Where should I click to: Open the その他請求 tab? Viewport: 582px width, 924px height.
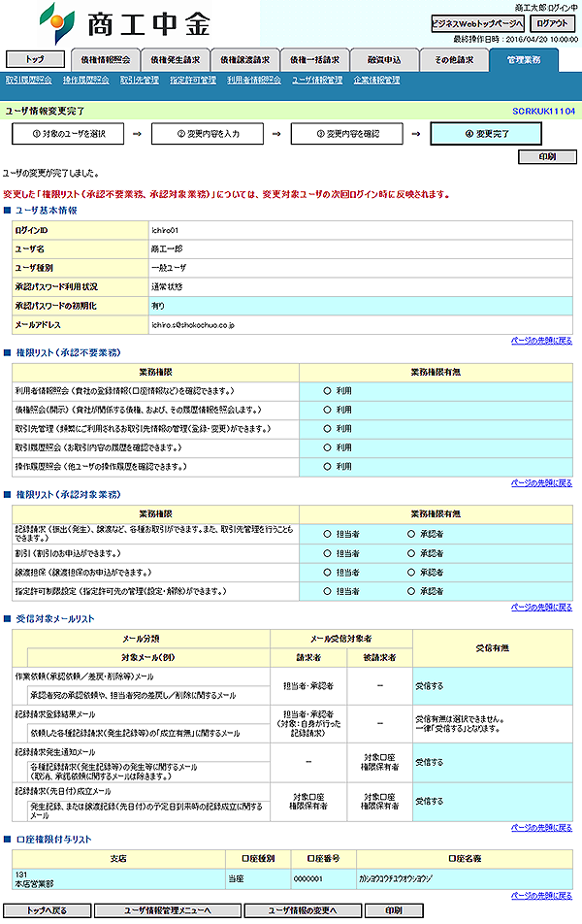(454, 60)
